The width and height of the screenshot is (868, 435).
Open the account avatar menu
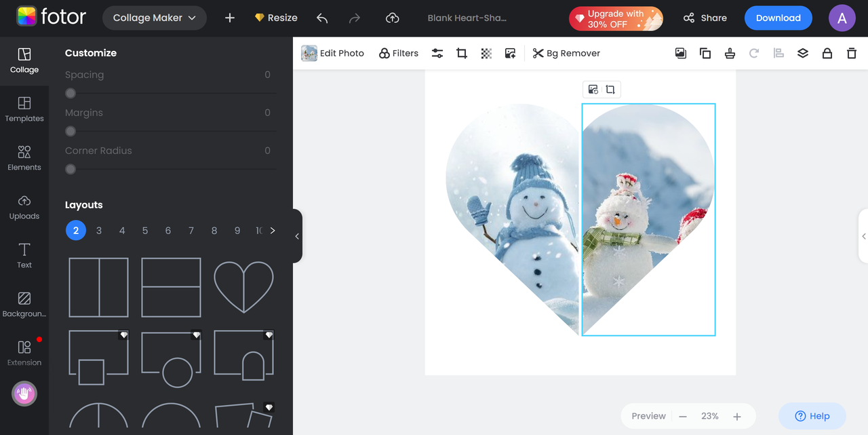pyautogui.click(x=842, y=18)
